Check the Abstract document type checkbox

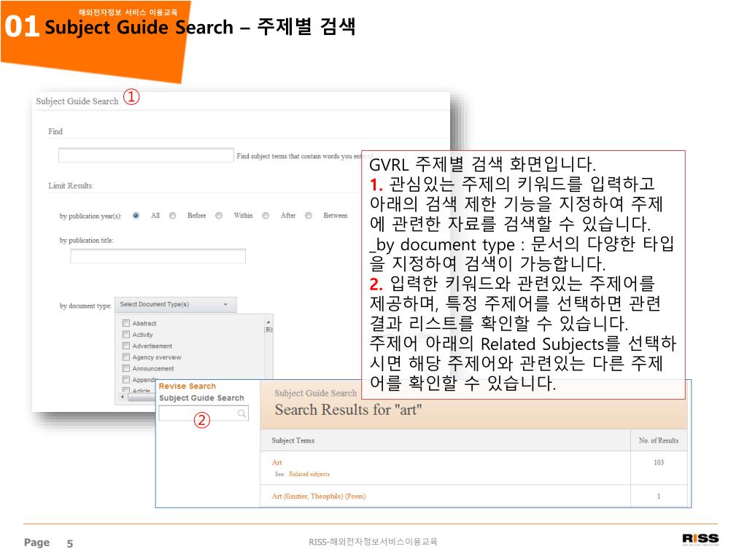(x=126, y=323)
